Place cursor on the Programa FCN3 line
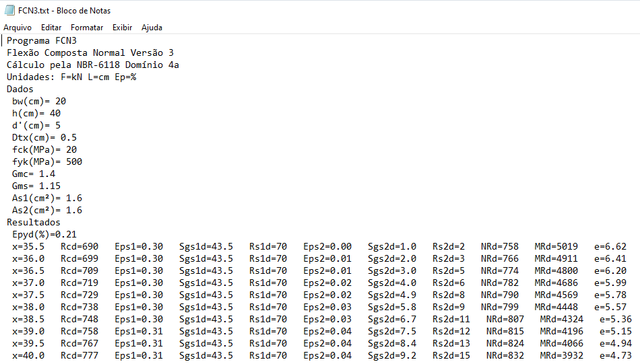640x364 pixels. pos(42,40)
